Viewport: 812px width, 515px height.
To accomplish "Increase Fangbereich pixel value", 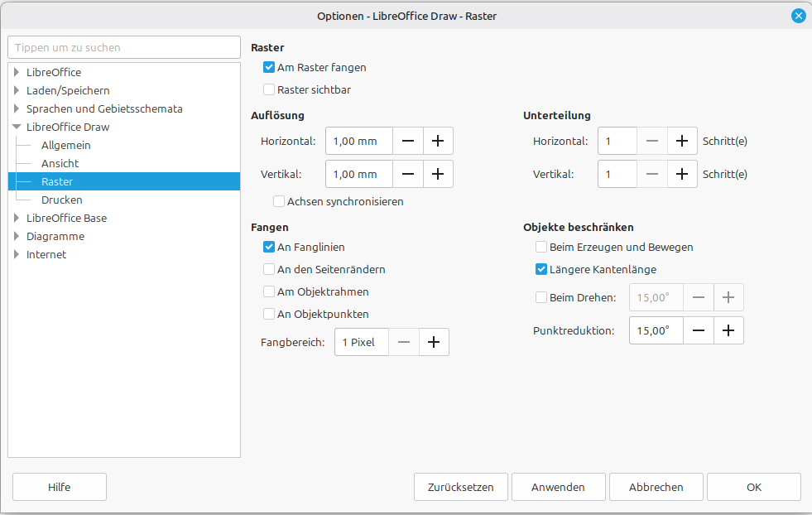I will [x=434, y=342].
